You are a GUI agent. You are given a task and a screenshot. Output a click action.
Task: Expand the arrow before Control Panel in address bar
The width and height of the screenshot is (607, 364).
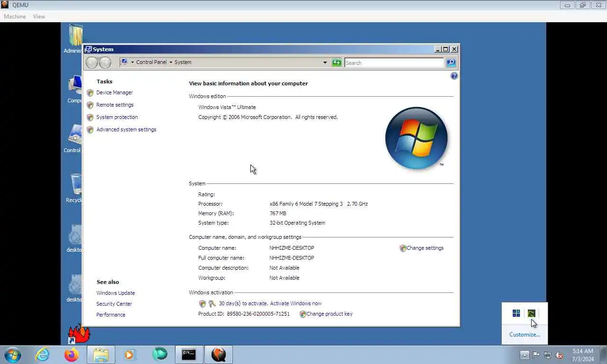pyautogui.click(x=132, y=62)
